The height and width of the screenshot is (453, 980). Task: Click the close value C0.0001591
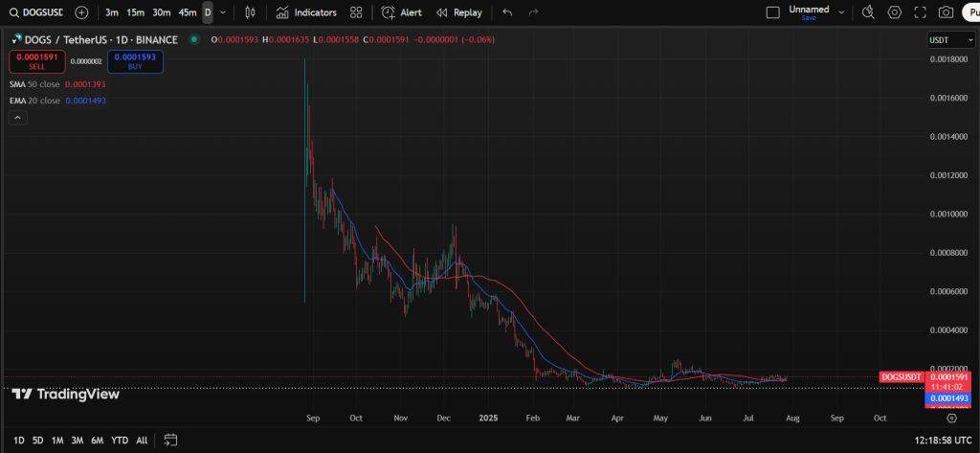[x=387, y=39]
